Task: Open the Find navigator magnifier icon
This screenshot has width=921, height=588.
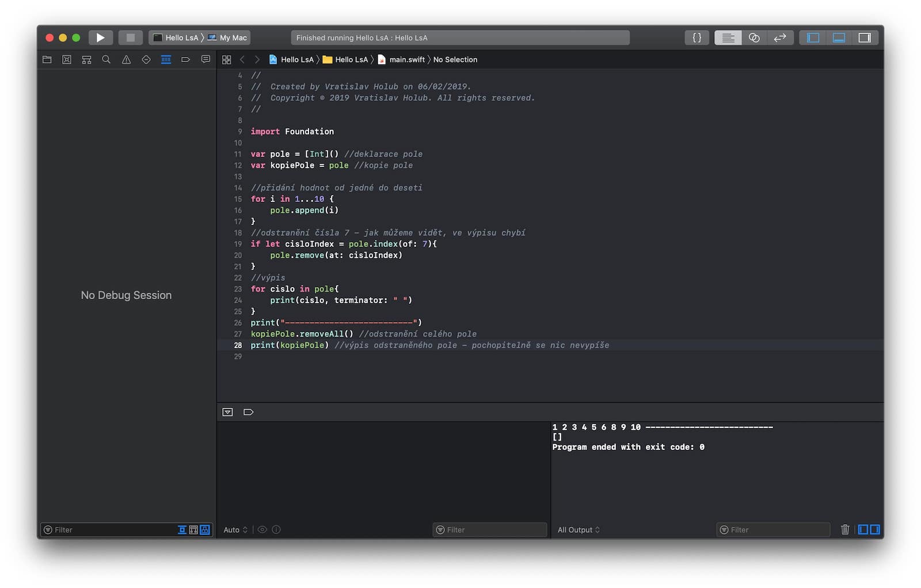Action: tap(106, 60)
